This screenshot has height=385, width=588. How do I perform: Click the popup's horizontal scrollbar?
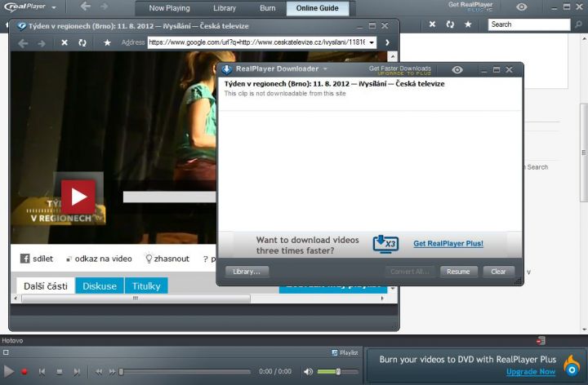coord(136,299)
